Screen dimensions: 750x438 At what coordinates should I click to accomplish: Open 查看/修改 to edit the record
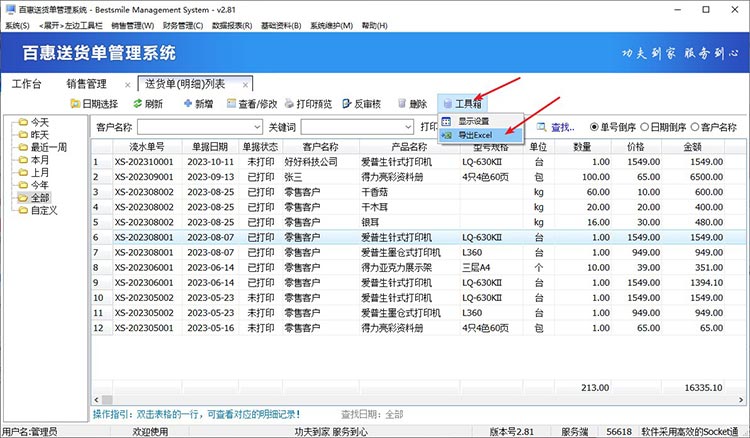252,104
